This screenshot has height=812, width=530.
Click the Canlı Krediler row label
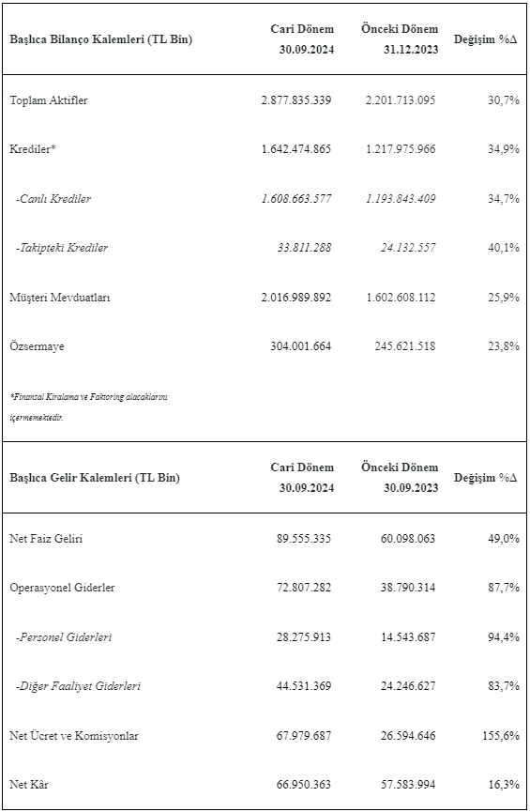click(x=53, y=199)
